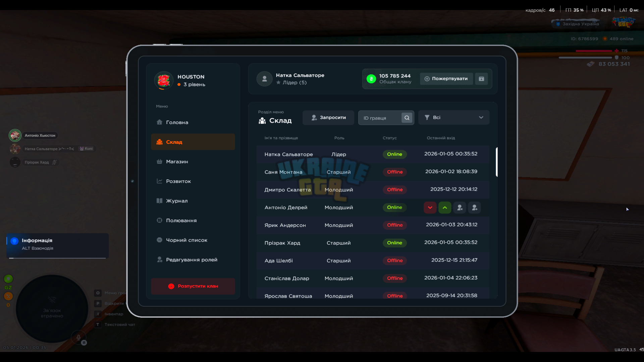The height and width of the screenshot is (362, 644).
Task: Click the GZ green zone icon
Action: pos(8,279)
